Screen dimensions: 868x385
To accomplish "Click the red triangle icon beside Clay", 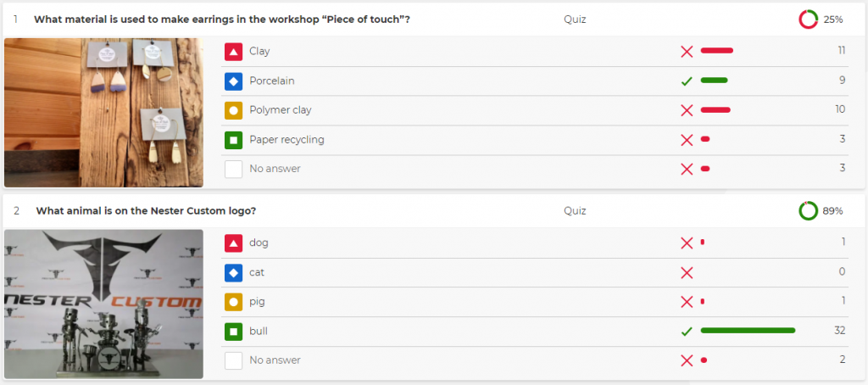I will [x=234, y=52].
